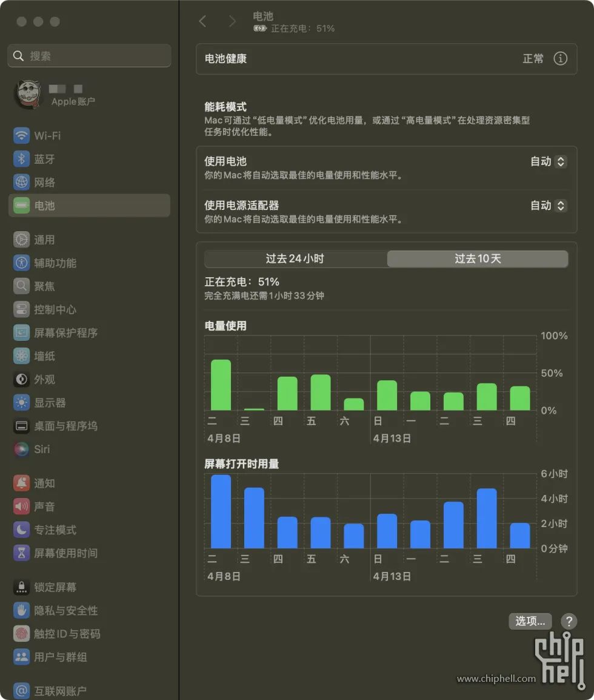This screenshot has height=700, width=594.
Task: Open the Wi-Fi settings icon
Action: click(x=21, y=135)
